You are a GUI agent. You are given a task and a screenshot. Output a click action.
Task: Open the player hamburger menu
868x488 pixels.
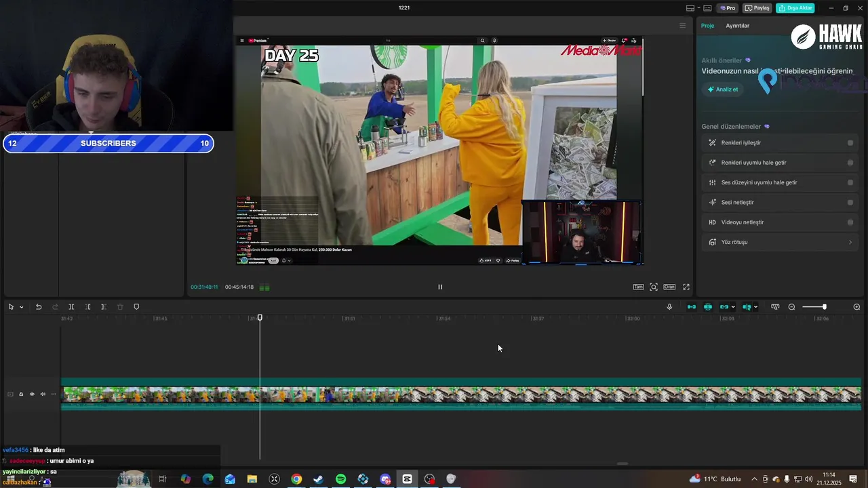coord(682,26)
